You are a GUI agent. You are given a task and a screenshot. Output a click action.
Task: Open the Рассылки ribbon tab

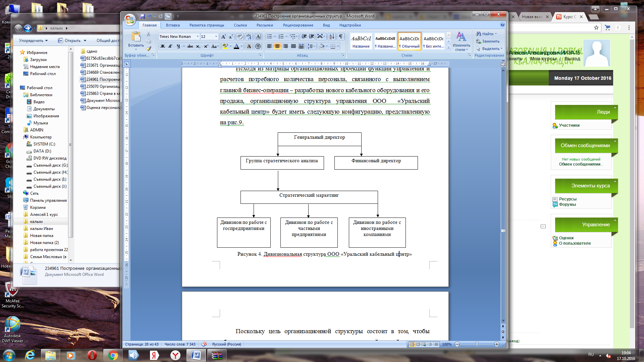pyautogui.click(x=265, y=25)
